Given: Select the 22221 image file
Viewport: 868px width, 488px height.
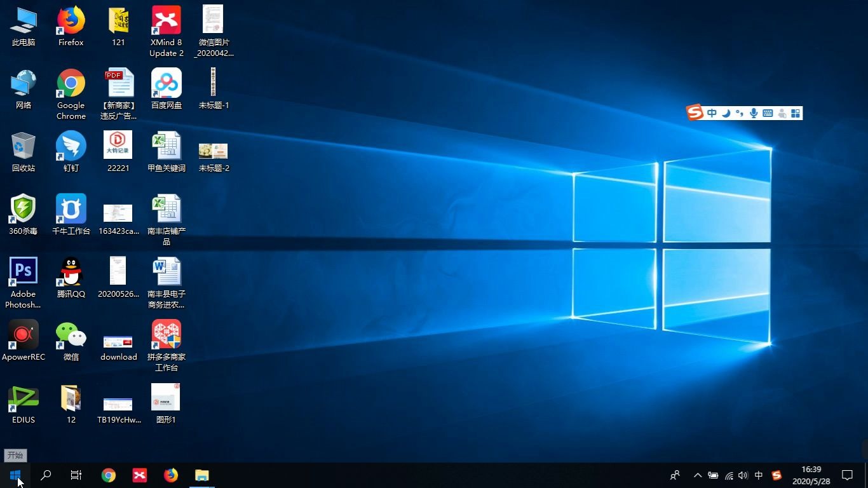Looking at the screenshot, I should (x=118, y=152).
